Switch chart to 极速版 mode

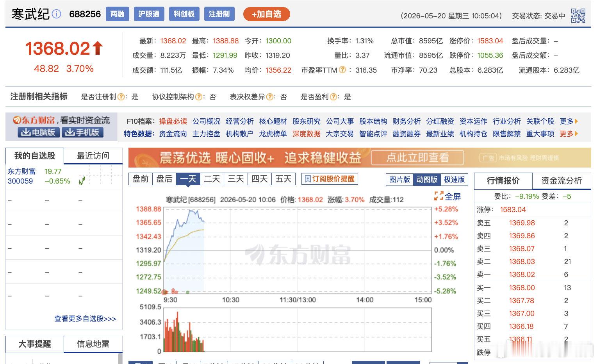click(454, 179)
